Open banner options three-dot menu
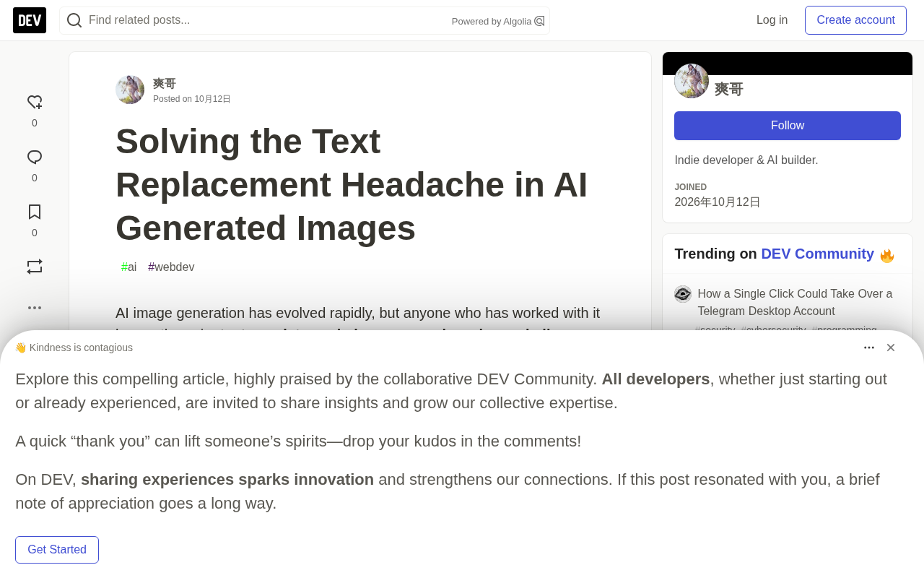The height and width of the screenshot is (578, 924). click(x=869, y=348)
